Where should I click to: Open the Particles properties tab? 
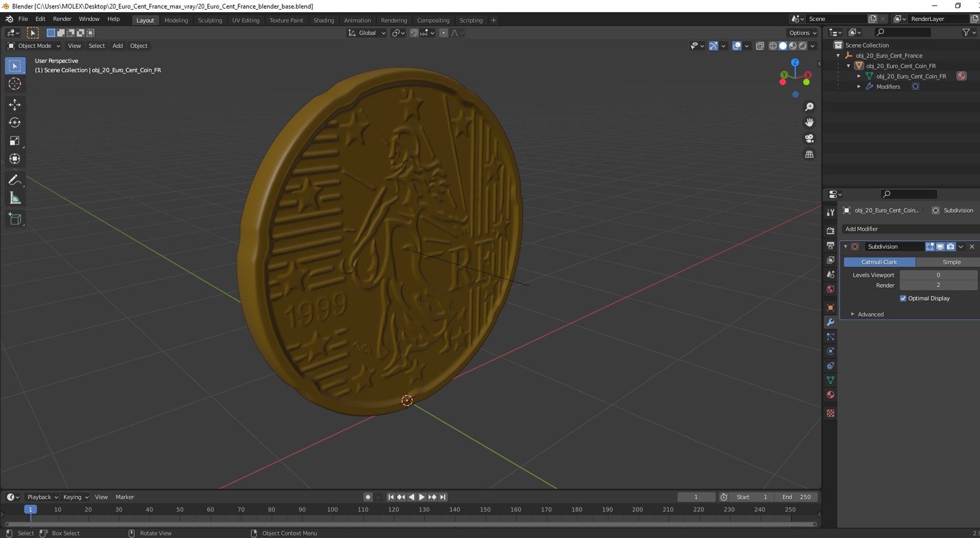click(830, 337)
